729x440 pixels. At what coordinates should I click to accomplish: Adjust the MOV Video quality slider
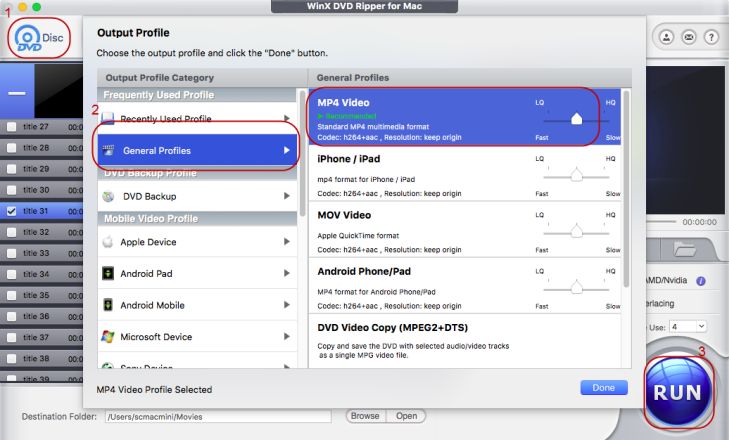pos(576,231)
